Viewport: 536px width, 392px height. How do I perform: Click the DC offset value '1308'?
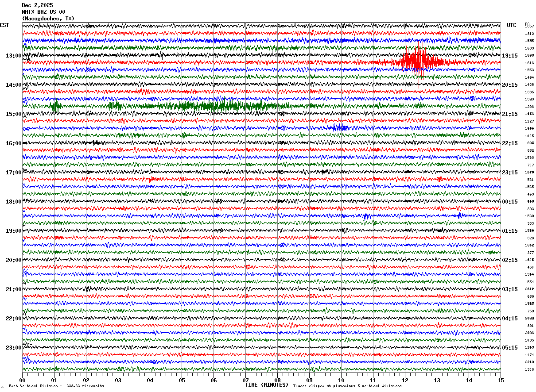[x=529, y=369]
